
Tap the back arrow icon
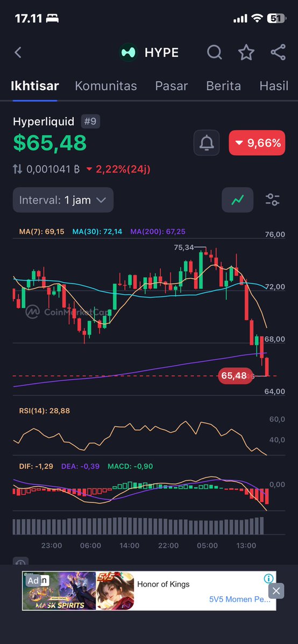tap(18, 53)
